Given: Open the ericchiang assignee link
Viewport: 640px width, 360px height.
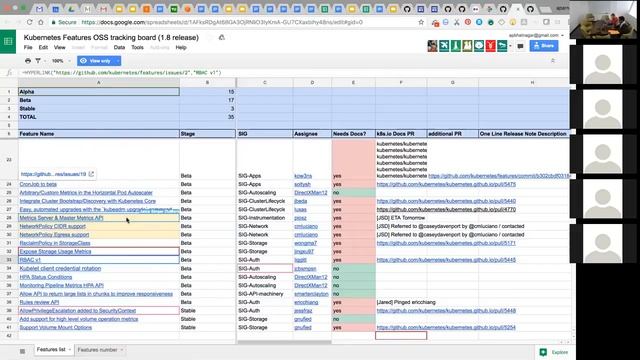Looking at the screenshot, I should coord(306,302).
